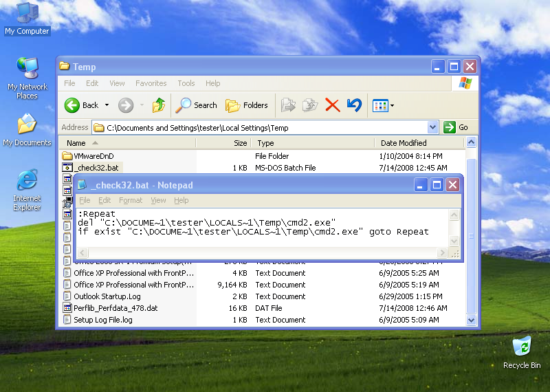The height and width of the screenshot is (392, 550).
Task: Click the Explorer vertical scrollbar thumb
Action: [x=471, y=236]
